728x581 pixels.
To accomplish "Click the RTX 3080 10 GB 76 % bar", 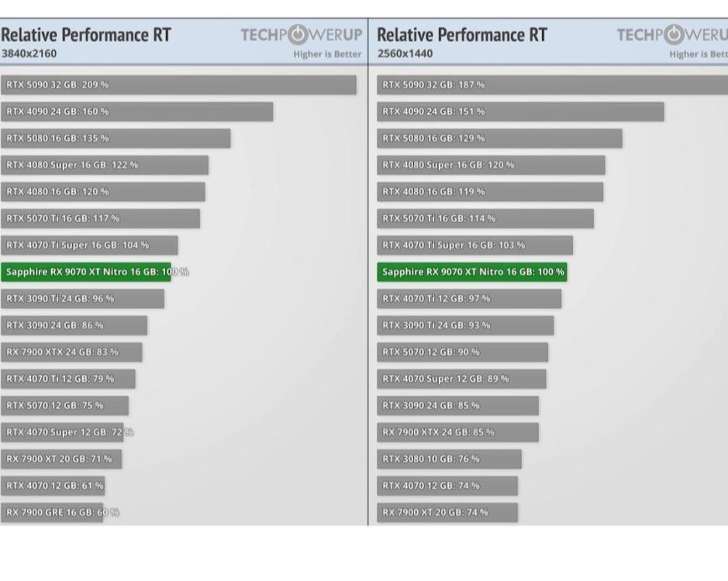I will [x=450, y=459].
